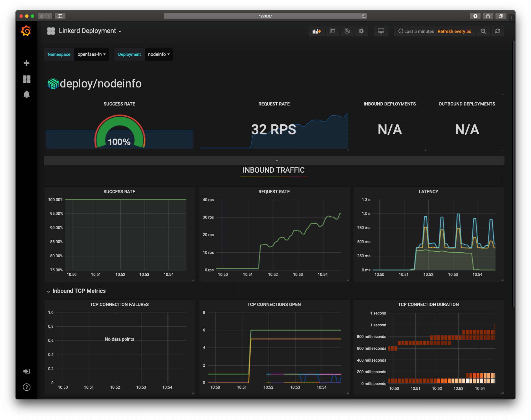531x420 pixels.
Task: Click the zoom out time range icon
Action: tap(483, 31)
